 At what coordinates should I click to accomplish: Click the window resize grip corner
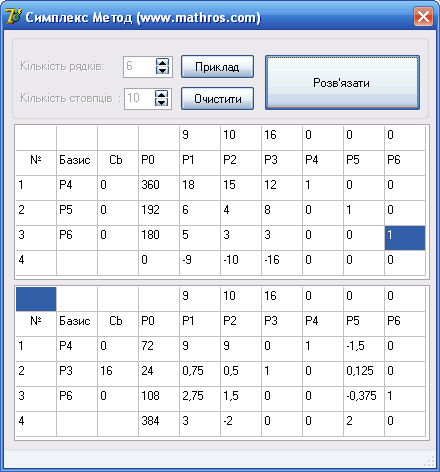tap(429, 462)
